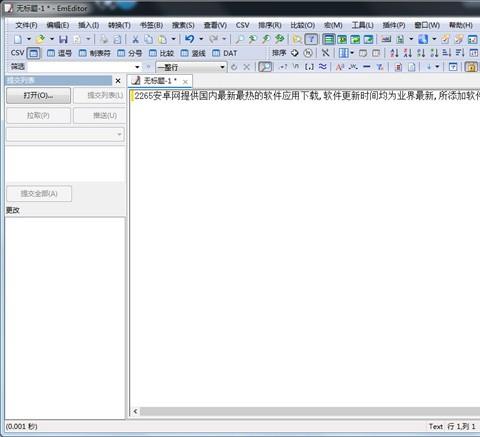
Task: Click the 打开(O)... button
Action: coord(38,96)
